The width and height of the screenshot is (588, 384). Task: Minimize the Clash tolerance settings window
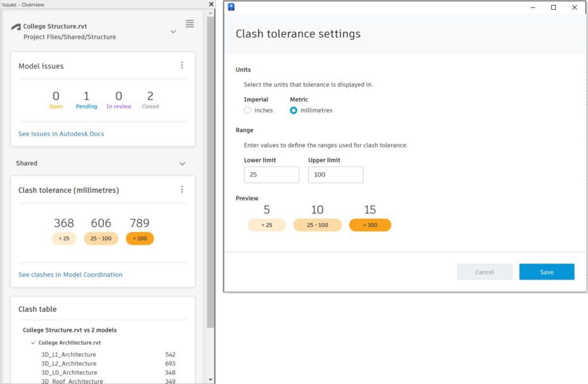(532, 7)
